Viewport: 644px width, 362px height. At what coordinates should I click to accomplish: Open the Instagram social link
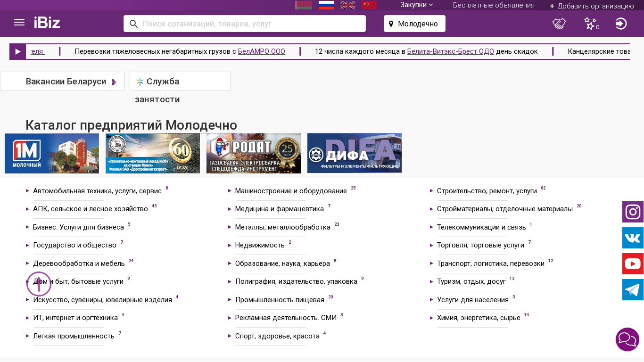(x=633, y=212)
